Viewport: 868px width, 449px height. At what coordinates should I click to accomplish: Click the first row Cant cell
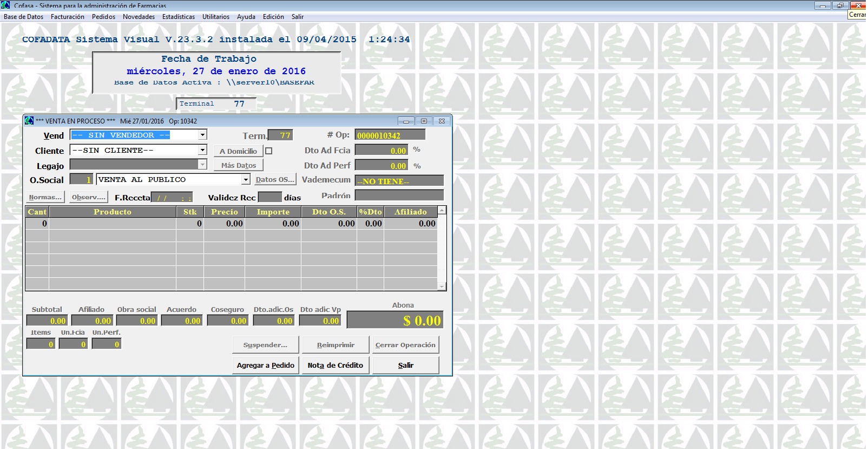click(37, 223)
